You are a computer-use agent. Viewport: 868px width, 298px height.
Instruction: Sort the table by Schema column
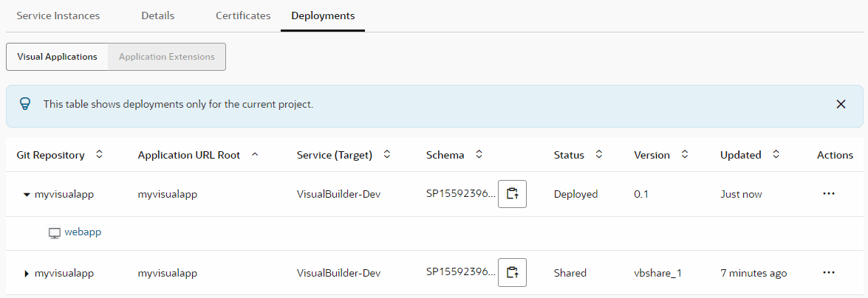[479, 155]
